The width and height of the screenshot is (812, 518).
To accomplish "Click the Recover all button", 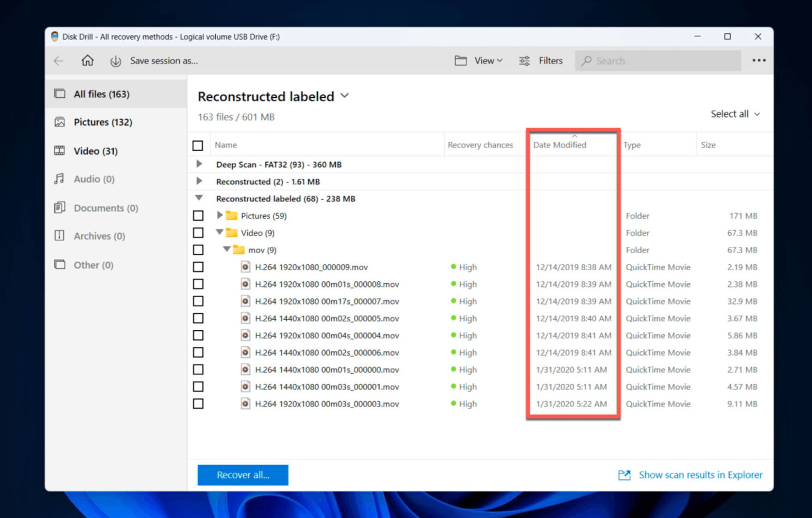I will coord(243,475).
